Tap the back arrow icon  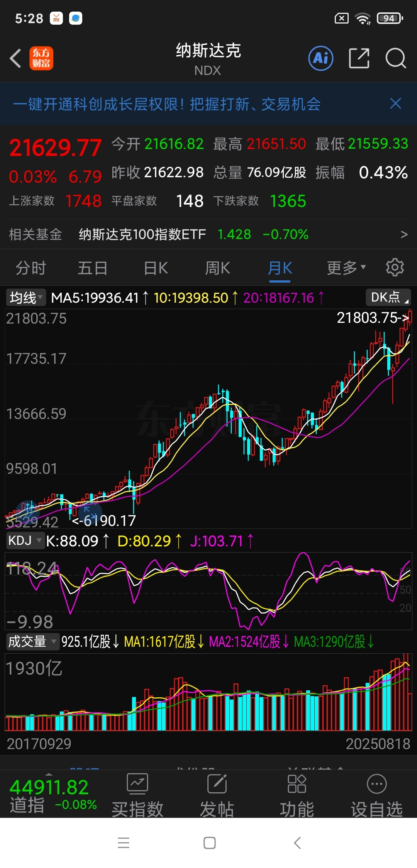(x=15, y=59)
